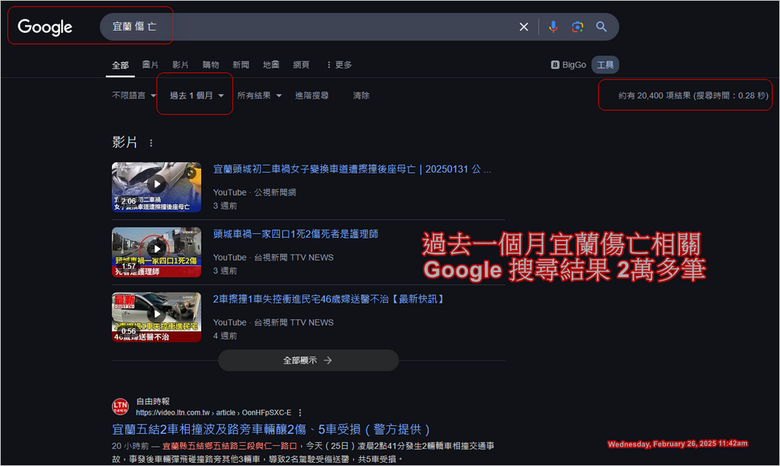Switch to the 圖片 tab

pyautogui.click(x=150, y=65)
